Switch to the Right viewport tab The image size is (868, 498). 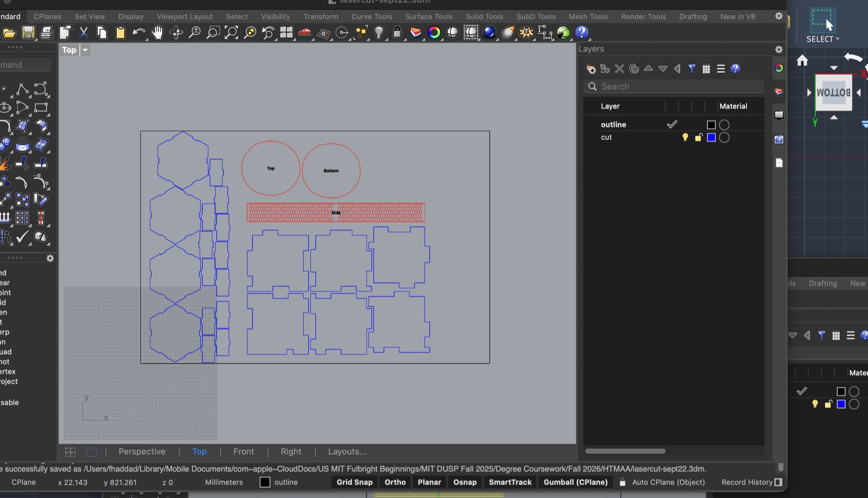point(291,452)
